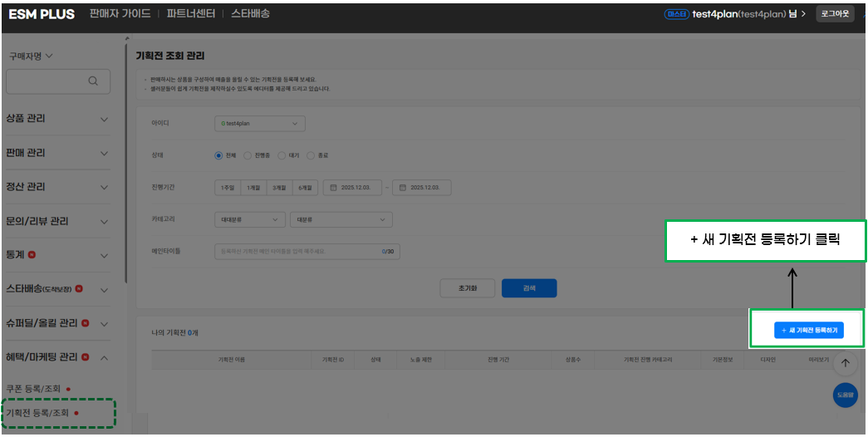This screenshot has height=437, width=868.
Task: Click the ESM PLUS logo
Action: [42, 14]
